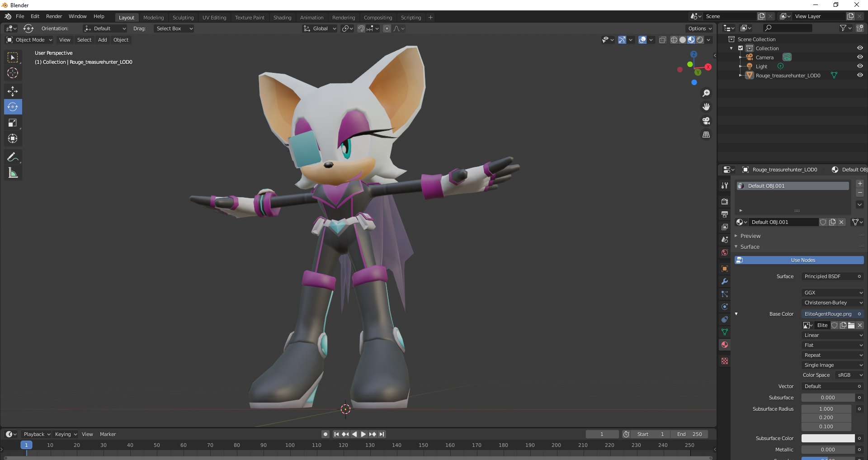Open the Output properties tab

click(725, 214)
